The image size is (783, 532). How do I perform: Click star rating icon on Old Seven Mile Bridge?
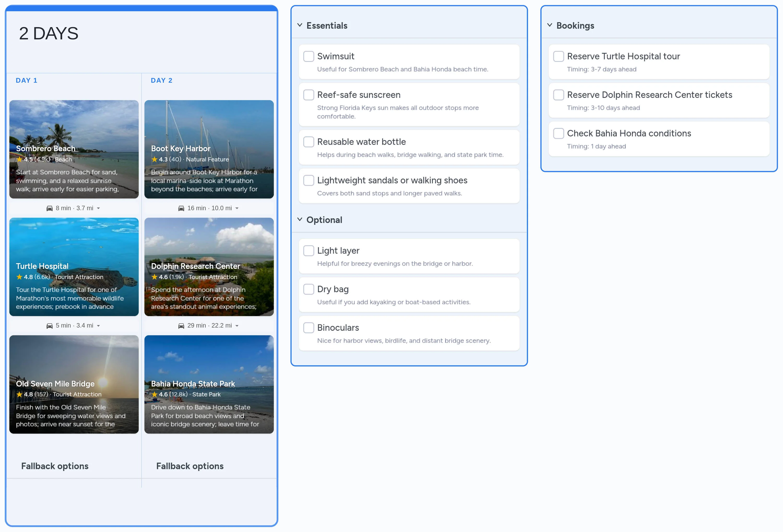pos(20,394)
